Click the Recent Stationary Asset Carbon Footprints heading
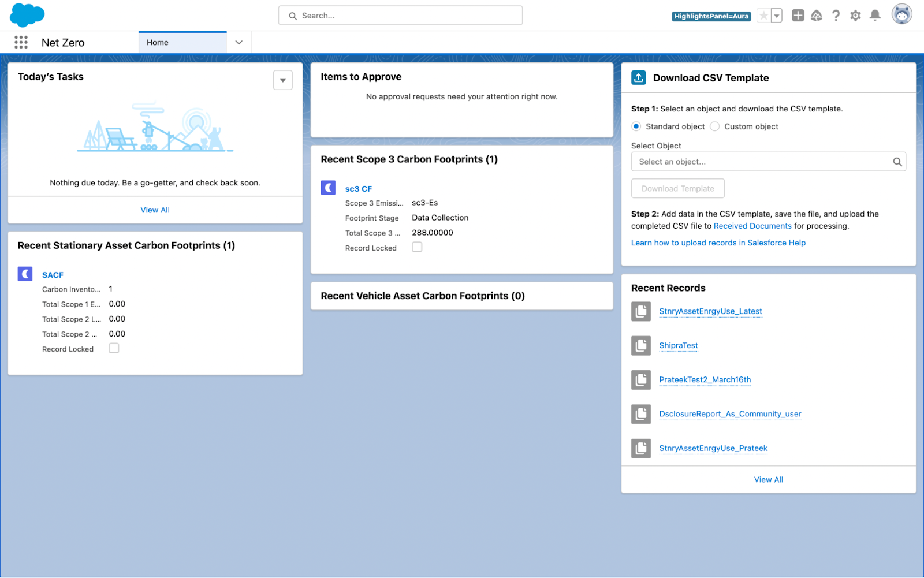This screenshot has width=924, height=578. [x=126, y=245]
